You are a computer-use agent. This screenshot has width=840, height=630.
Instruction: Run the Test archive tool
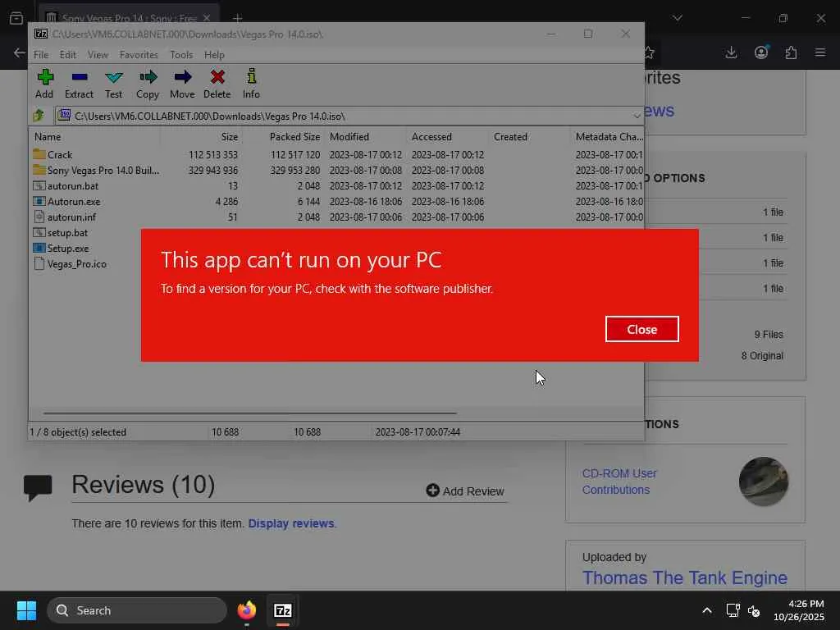click(113, 84)
